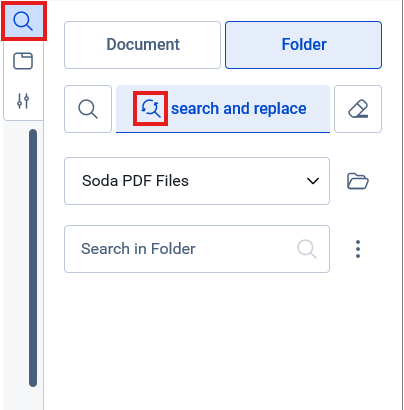
Task: Open the Soda PDF Files dropdown
Action: pos(197,181)
